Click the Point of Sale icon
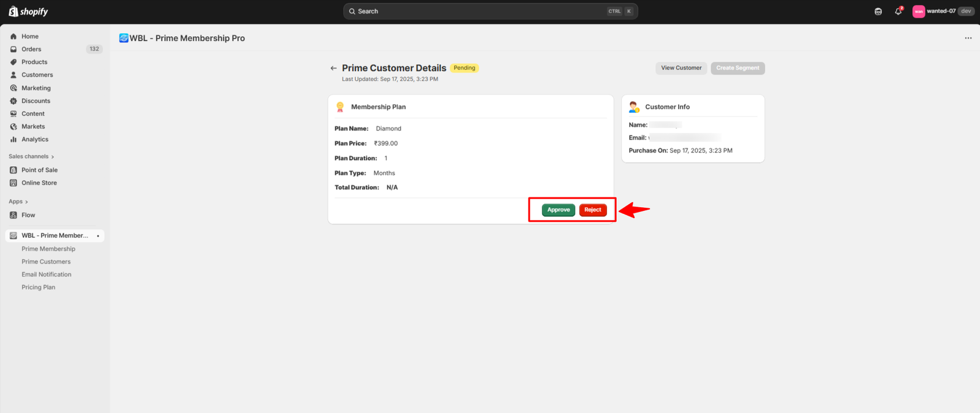The height and width of the screenshot is (413, 980). pos(13,170)
